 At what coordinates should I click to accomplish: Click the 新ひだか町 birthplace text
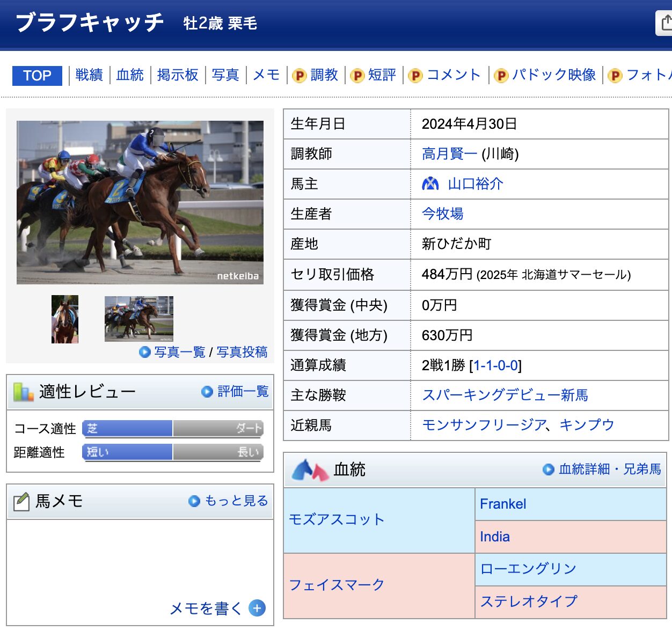(x=457, y=244)
